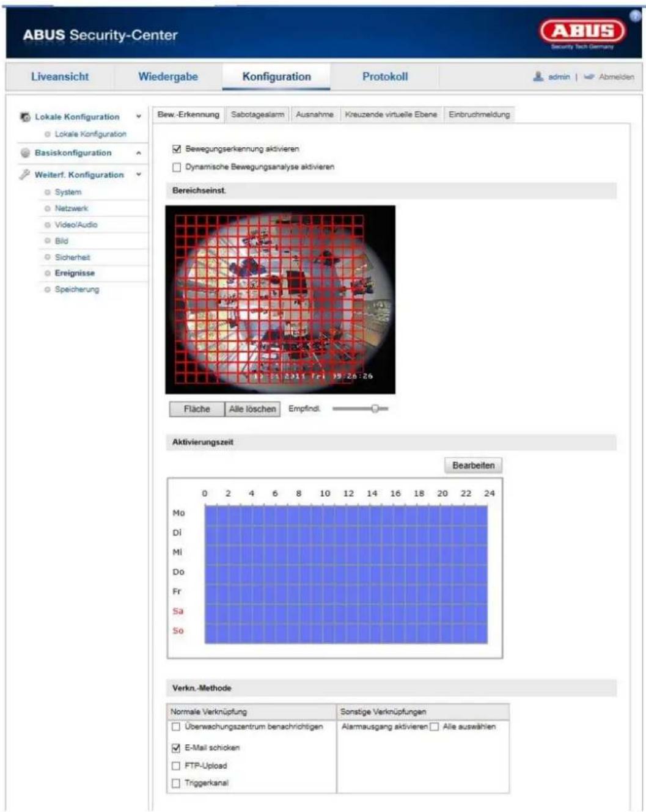This screenshot has height=812, width=646.
Task: Open the Liveansicht tab
Action: point(60,76)
